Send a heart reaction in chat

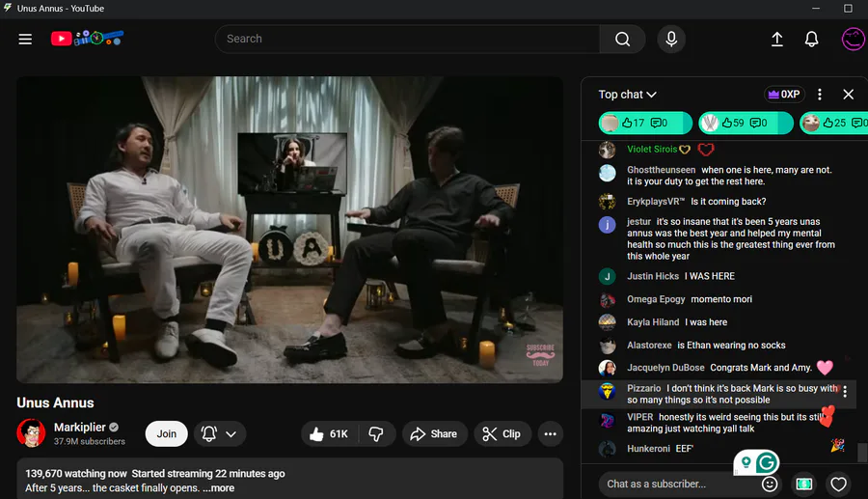(838, 485)
